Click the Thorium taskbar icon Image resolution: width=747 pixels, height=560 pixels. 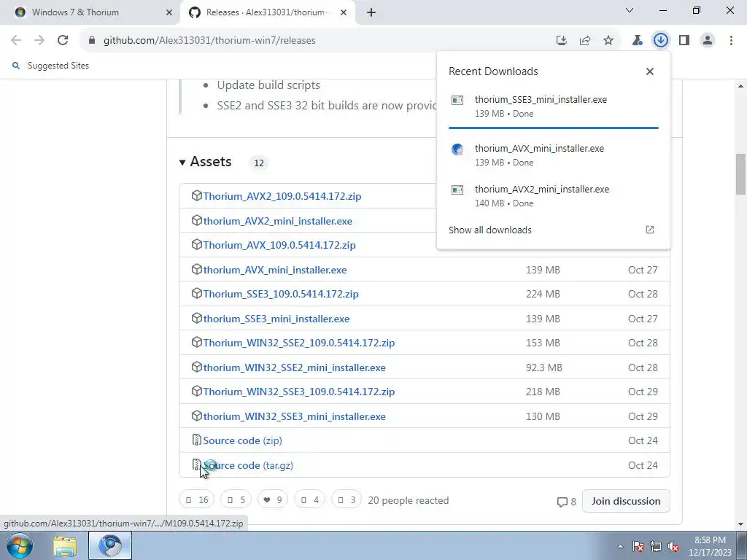point(110,545)
